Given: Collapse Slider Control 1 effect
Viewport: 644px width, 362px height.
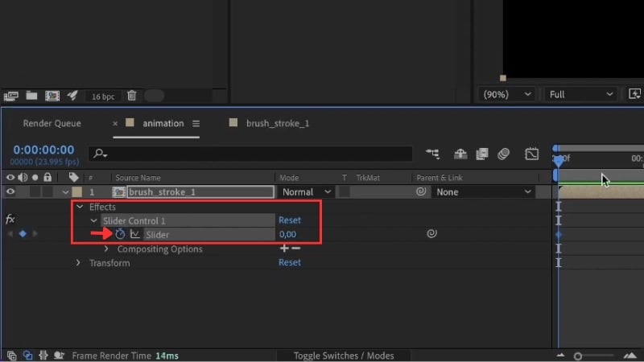Looking at the screenshot, I should click(x=93, y=220).
